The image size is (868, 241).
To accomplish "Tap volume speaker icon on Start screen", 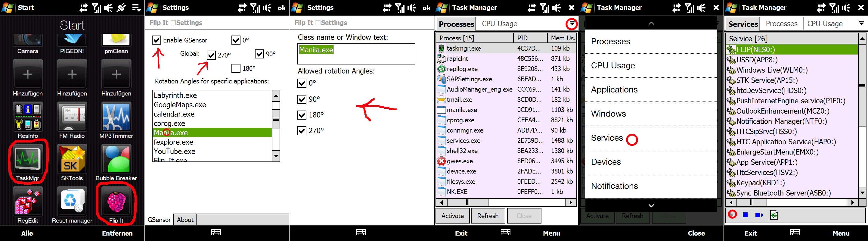I will coord(108,8).
